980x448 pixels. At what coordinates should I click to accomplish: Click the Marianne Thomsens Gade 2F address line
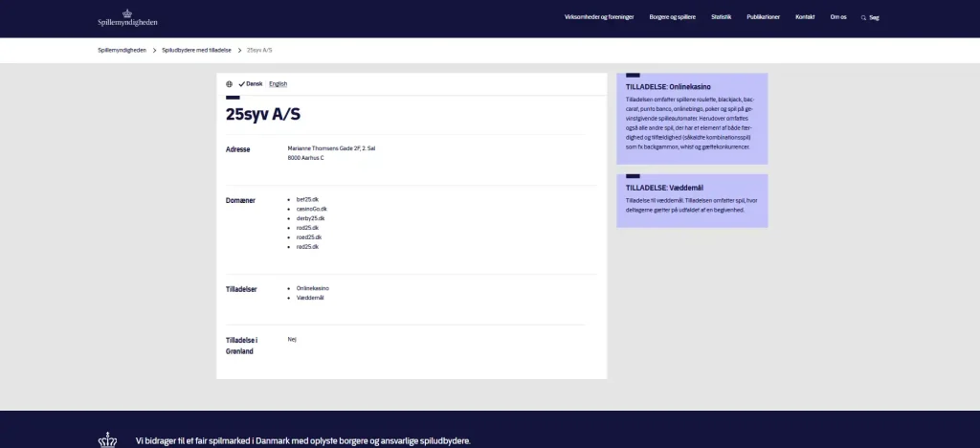(x=331, y=148)
